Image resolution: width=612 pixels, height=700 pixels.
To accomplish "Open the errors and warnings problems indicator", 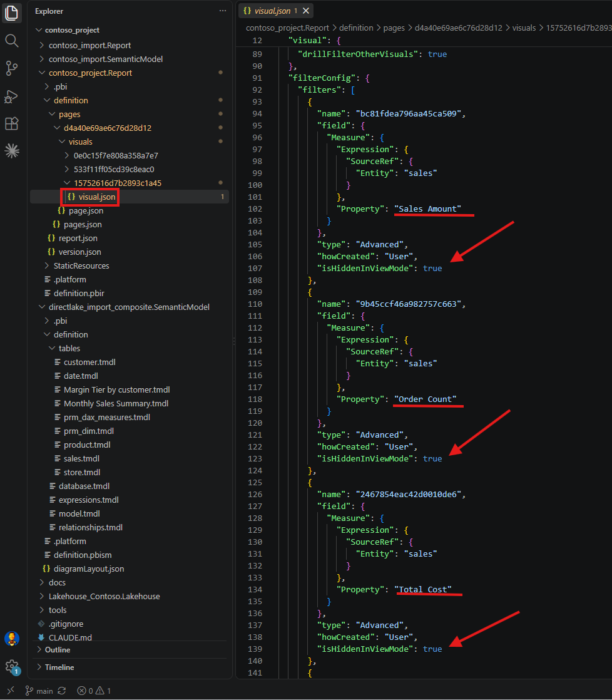I will [94, 691].
